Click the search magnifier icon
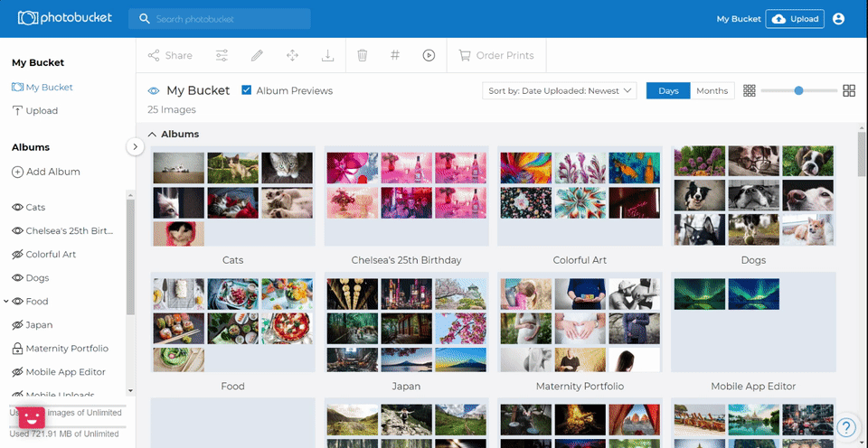The height and width of the screenshot is (448, 868). pyautogui.click(x=145, y=19)
